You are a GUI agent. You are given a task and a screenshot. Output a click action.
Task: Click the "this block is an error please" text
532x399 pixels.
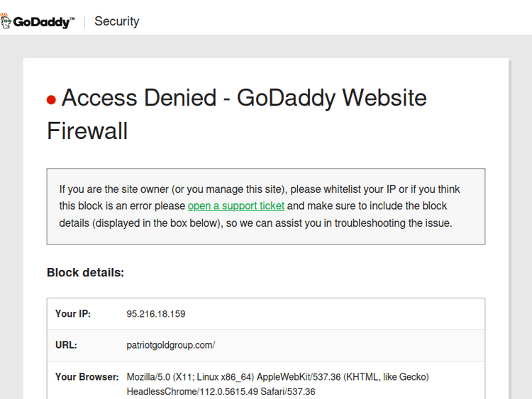point(122,206)
